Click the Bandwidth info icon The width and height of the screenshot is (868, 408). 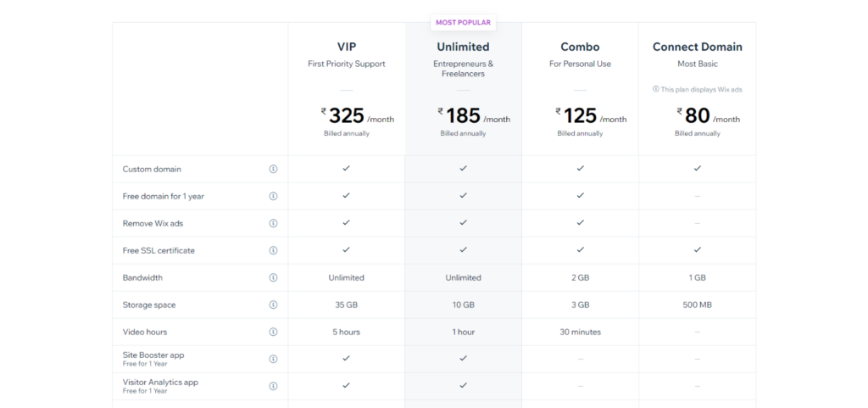pos(273,277)
